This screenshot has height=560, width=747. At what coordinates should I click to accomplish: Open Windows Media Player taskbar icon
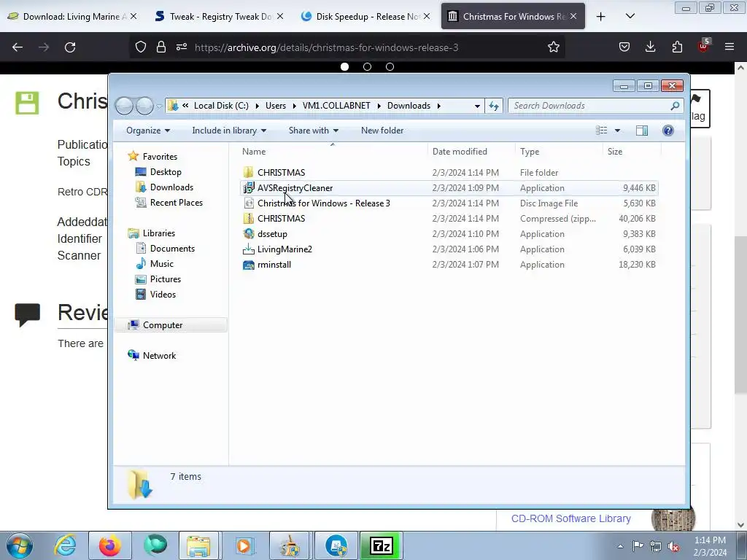pos(244,545)
